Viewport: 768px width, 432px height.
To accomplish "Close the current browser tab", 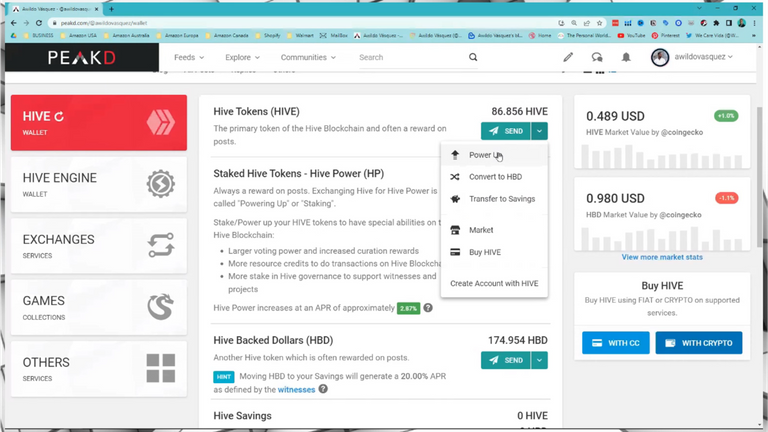I will 96,9.
